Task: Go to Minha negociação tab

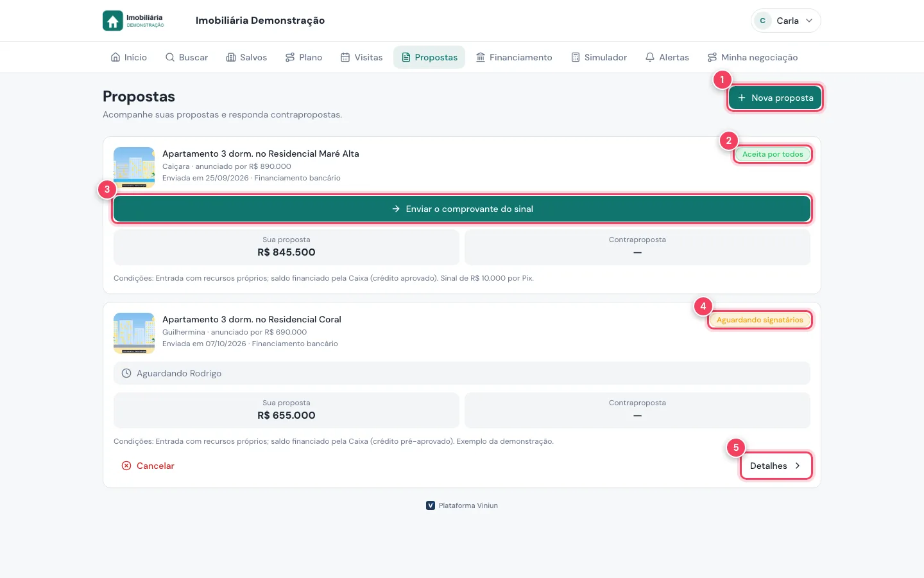Action: [x=753, y=57]
